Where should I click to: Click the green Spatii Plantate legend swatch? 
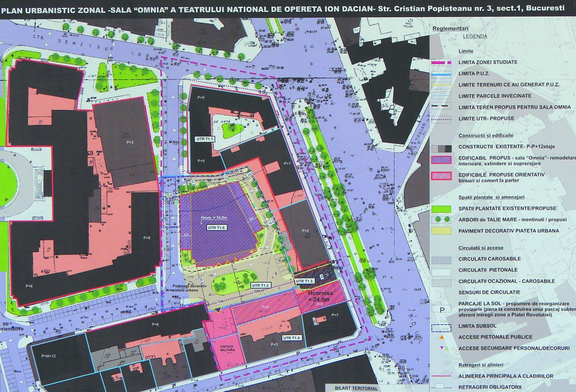(441, 208)
